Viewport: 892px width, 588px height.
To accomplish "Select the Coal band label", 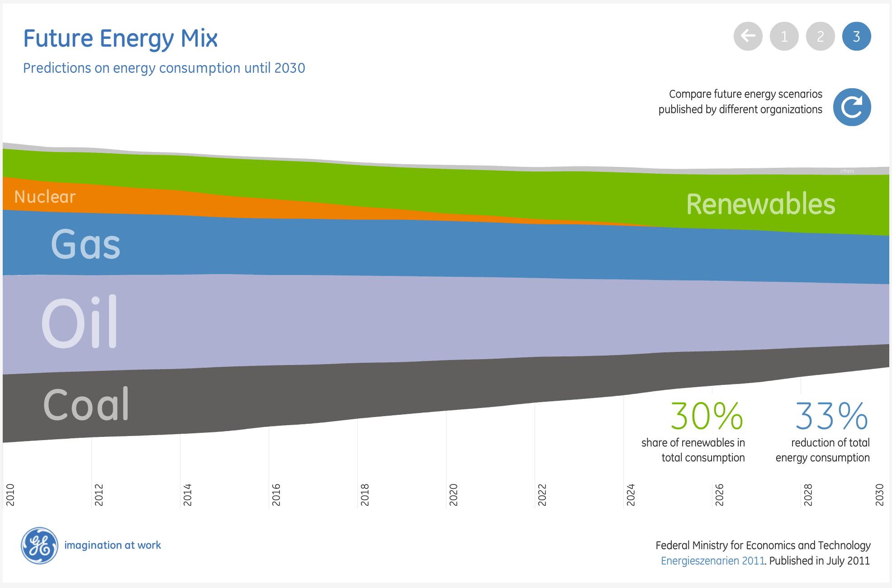I will (x=86, y=404).
